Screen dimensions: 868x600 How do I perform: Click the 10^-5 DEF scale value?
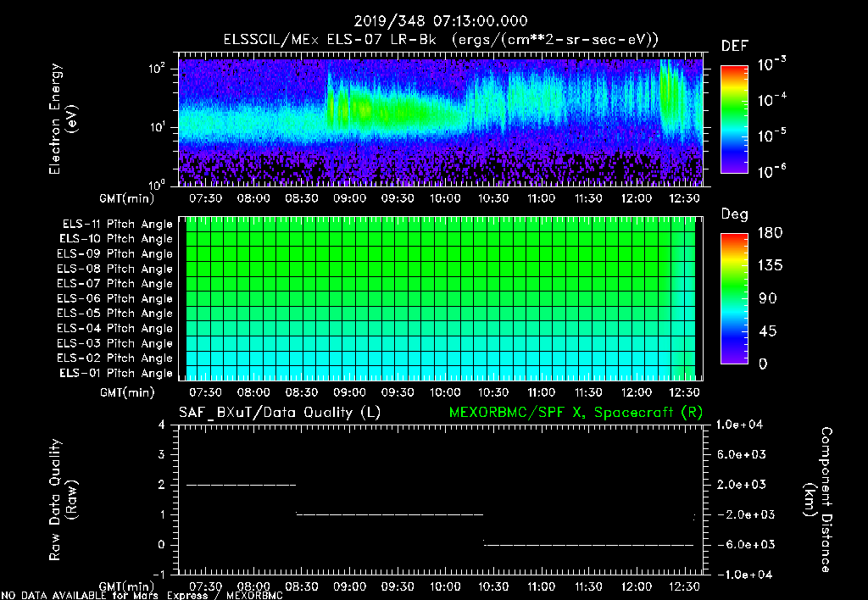(771, 136)
